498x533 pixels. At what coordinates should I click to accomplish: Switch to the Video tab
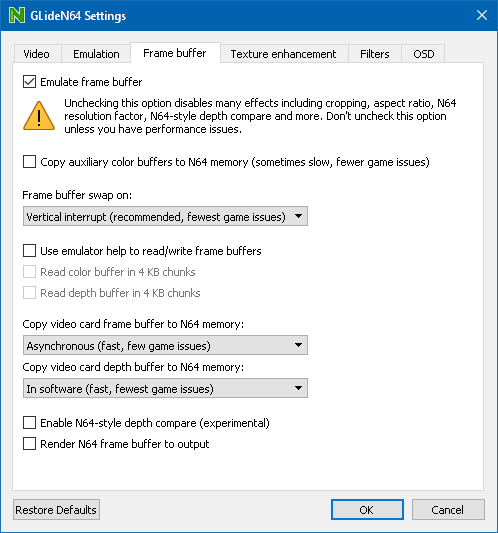[x=37, y=54]
